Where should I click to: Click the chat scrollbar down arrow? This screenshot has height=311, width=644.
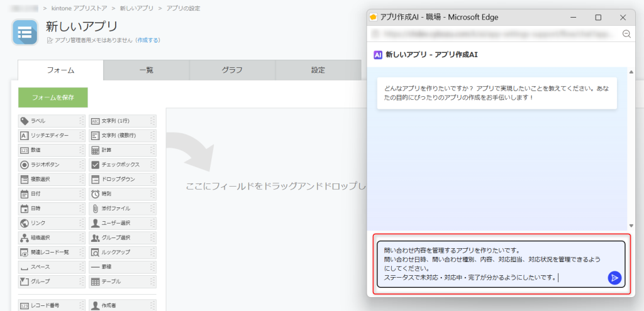click(x=631, y=226)
